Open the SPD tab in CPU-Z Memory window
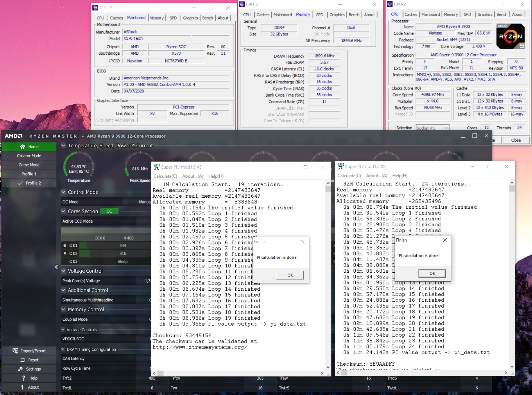Image resolution: width=532 pixels, height=395 pixels. (320, 15)
